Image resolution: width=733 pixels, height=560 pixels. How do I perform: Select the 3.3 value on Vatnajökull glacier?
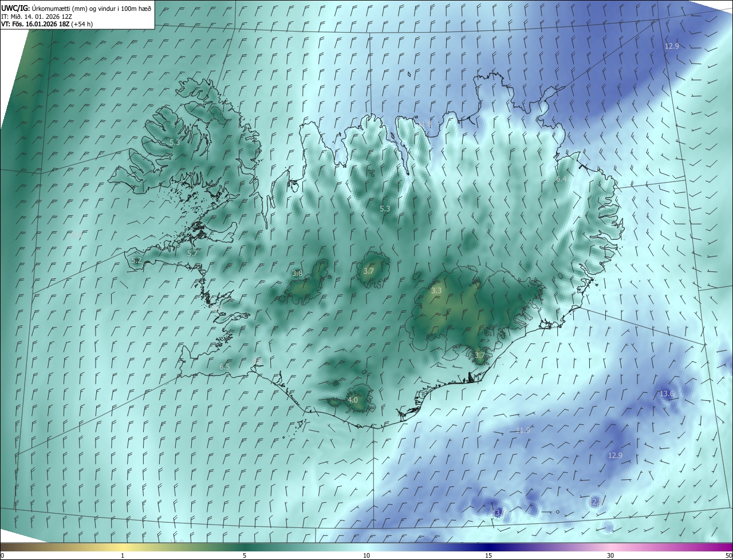[436, 291]
